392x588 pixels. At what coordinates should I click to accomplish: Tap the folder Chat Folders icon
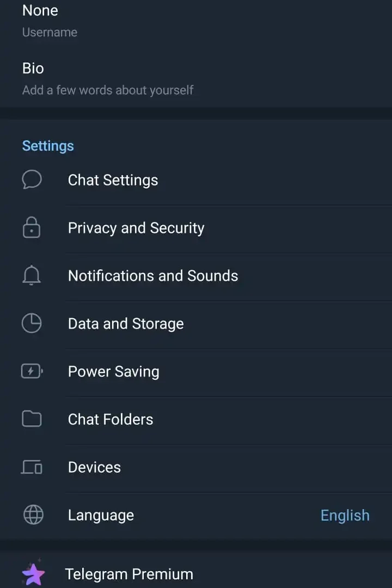point(32,419)
